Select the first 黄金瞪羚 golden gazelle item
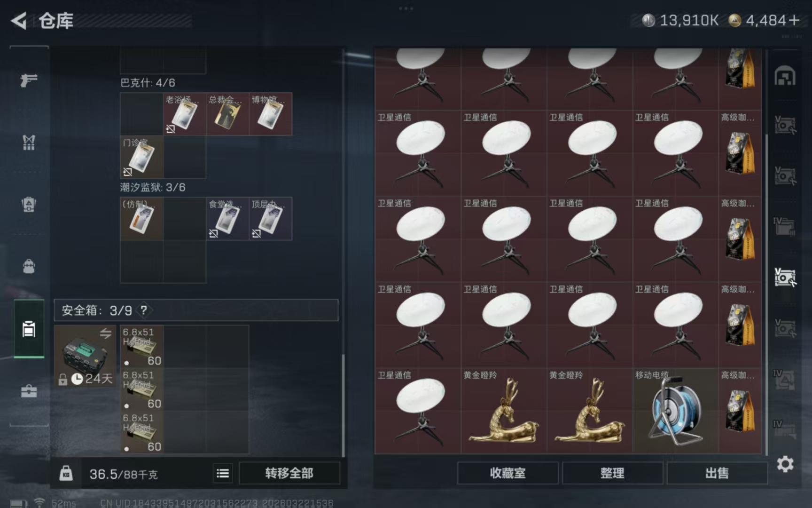Viewport: 812px width, 508px height. 504,411
